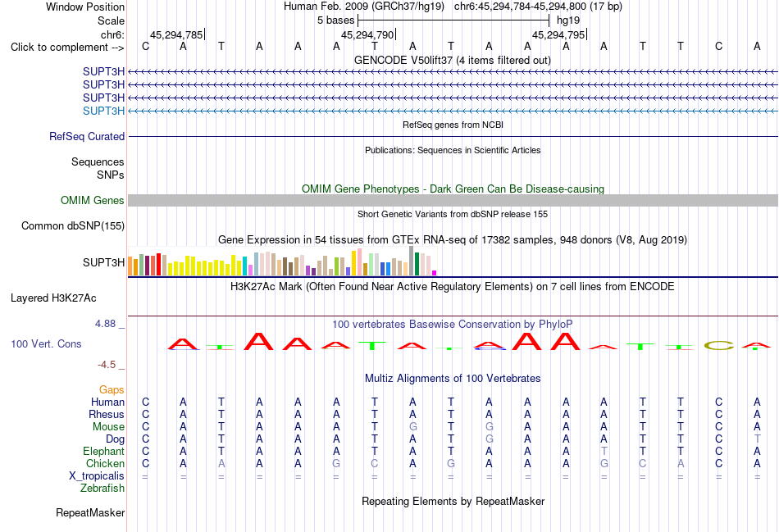This screenshot has height=532, width=779.
Task: Click the -4.5 PhyloP lower value
Action: coord(107,365)
